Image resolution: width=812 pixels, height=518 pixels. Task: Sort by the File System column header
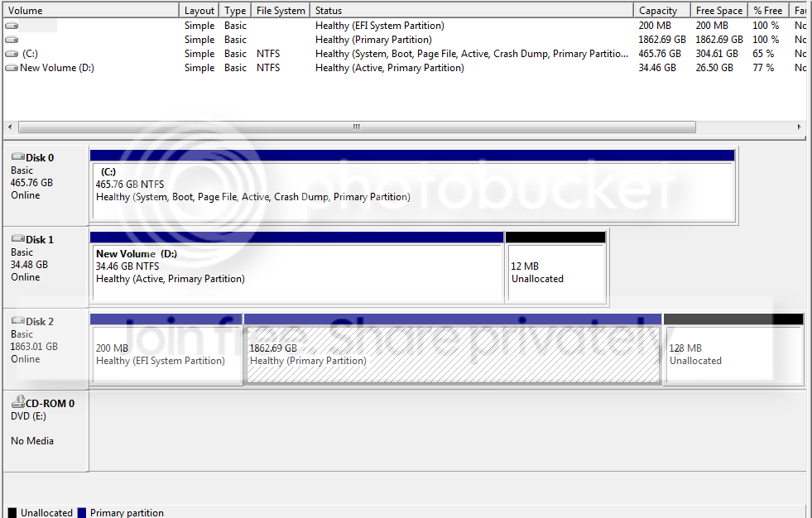click(281, 11)
